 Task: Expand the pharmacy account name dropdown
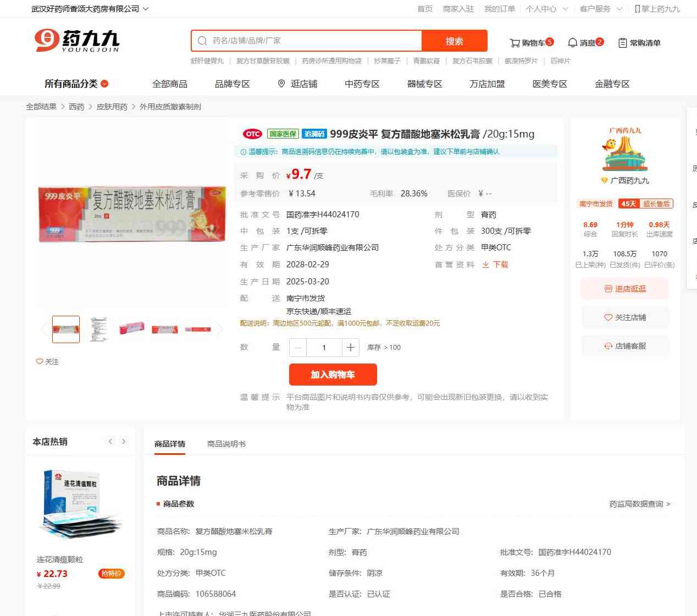[145, 9]
